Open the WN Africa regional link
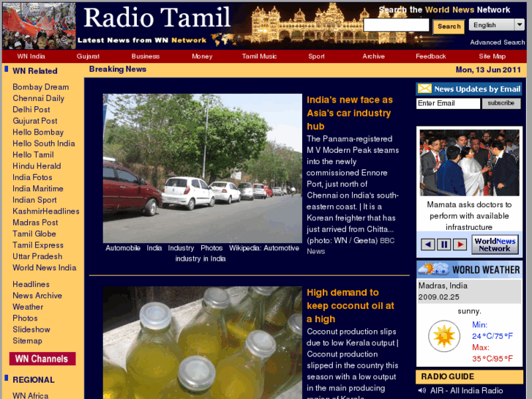 click(30, 395)
